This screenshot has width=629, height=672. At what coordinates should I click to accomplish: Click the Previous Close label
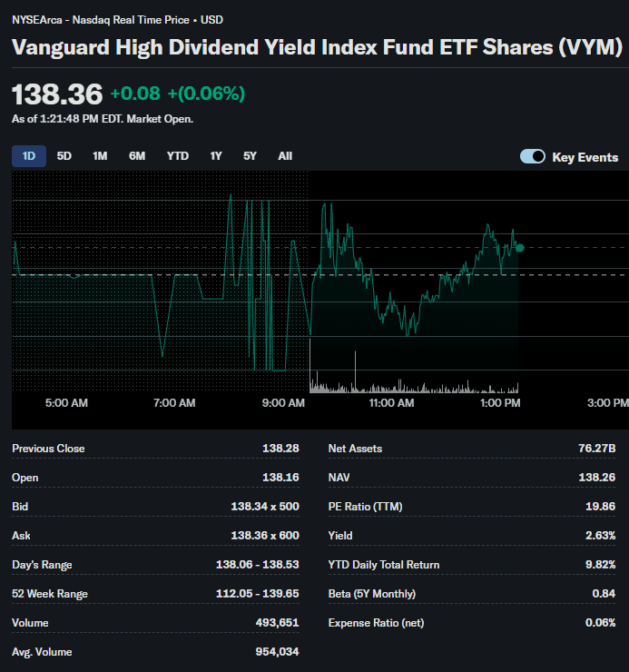(x=48, y=449)
